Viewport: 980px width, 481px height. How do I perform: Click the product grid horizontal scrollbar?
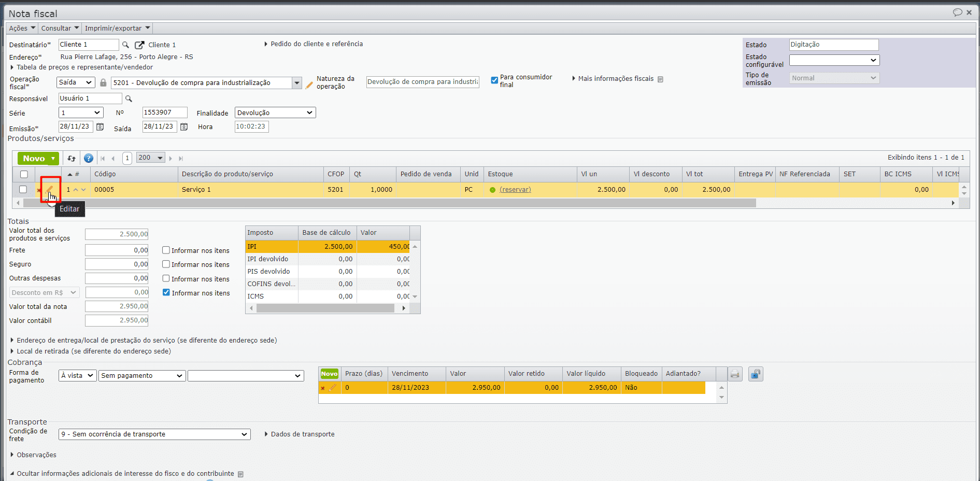pos(389,203)
